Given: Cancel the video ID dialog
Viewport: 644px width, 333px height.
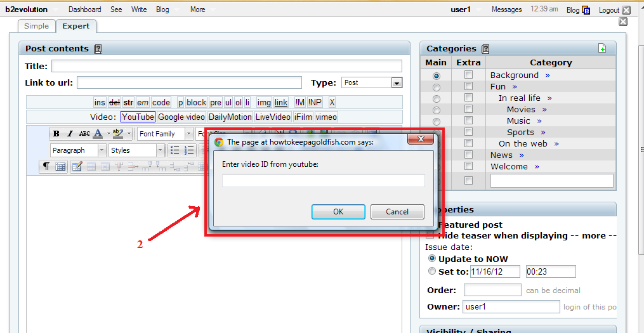Looking at the screenshot, I should [x=397, y=212].
